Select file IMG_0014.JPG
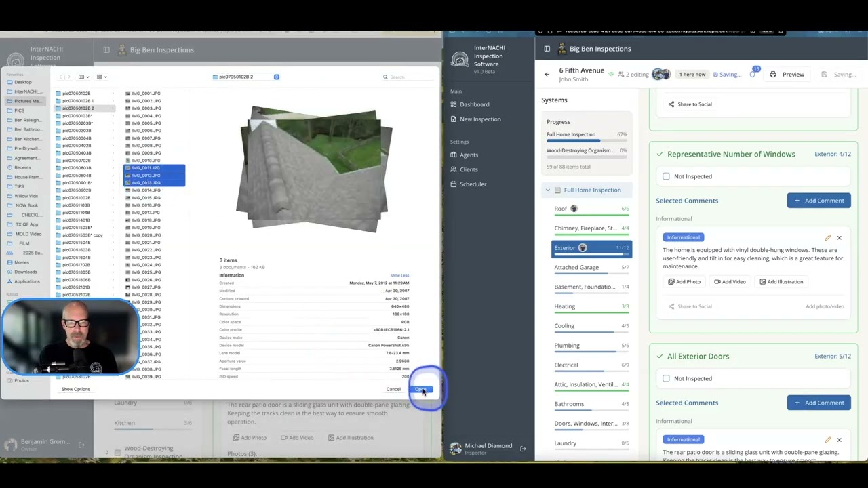This screenshot has height=488, width=868. coord(146,190)
